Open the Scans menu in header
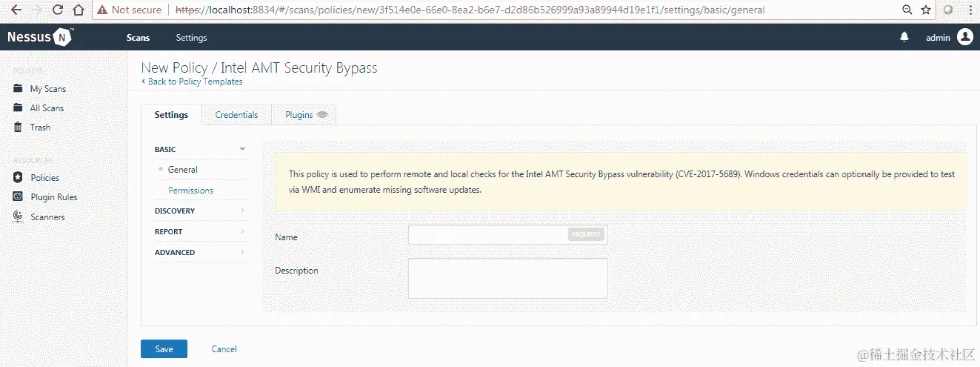Viewport: 980px width, 367px height. click(138, 38)
